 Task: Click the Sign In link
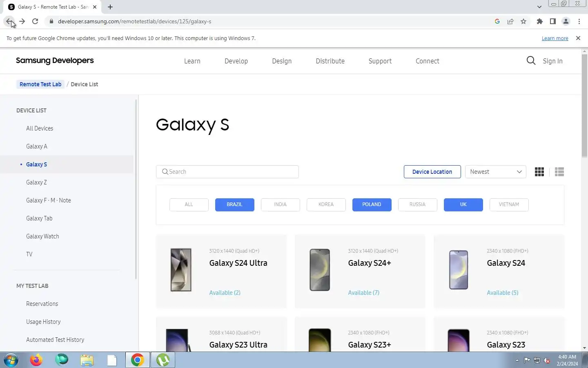tap(552, 61)
